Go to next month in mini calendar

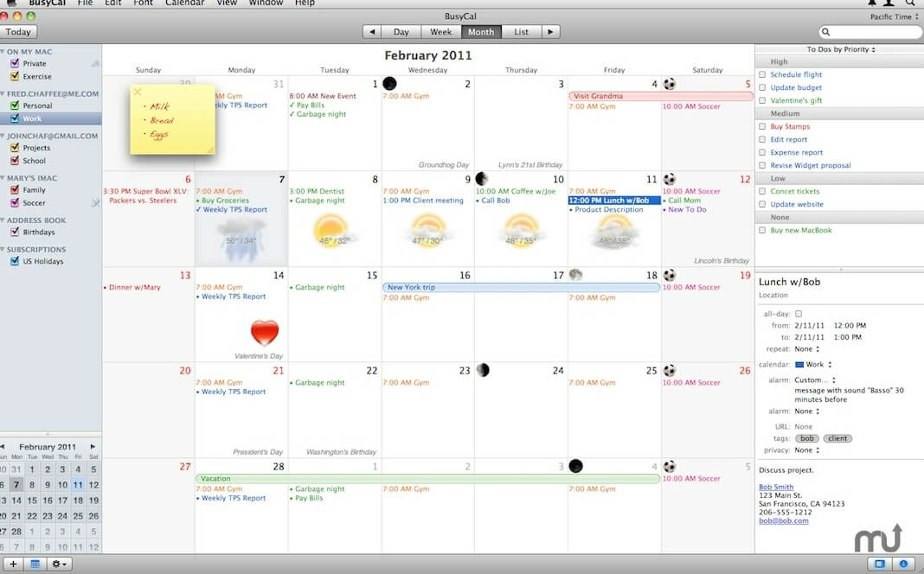(x=93, y=446)
